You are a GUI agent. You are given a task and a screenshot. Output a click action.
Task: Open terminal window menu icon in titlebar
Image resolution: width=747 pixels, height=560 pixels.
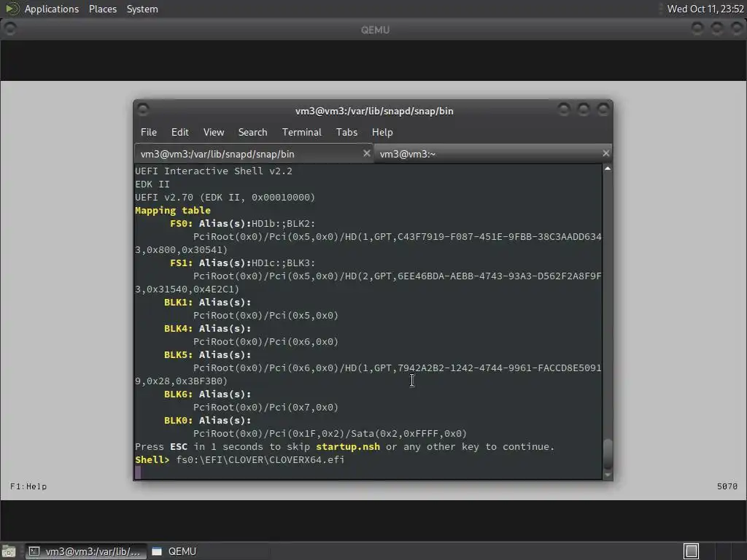143,110
